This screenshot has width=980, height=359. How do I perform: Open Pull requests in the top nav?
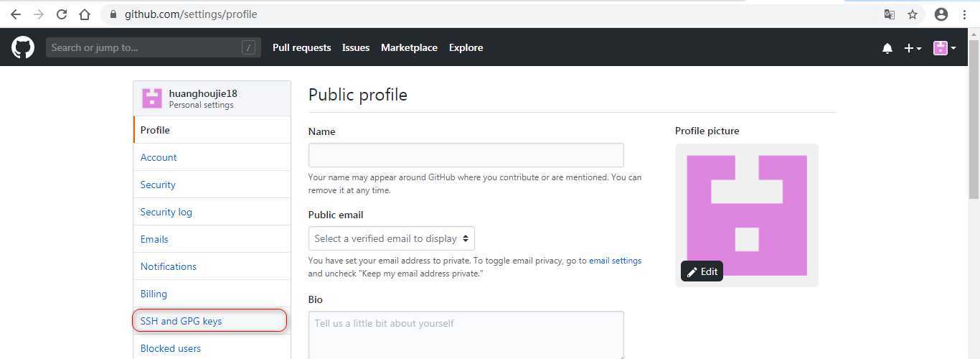[301, 47]
